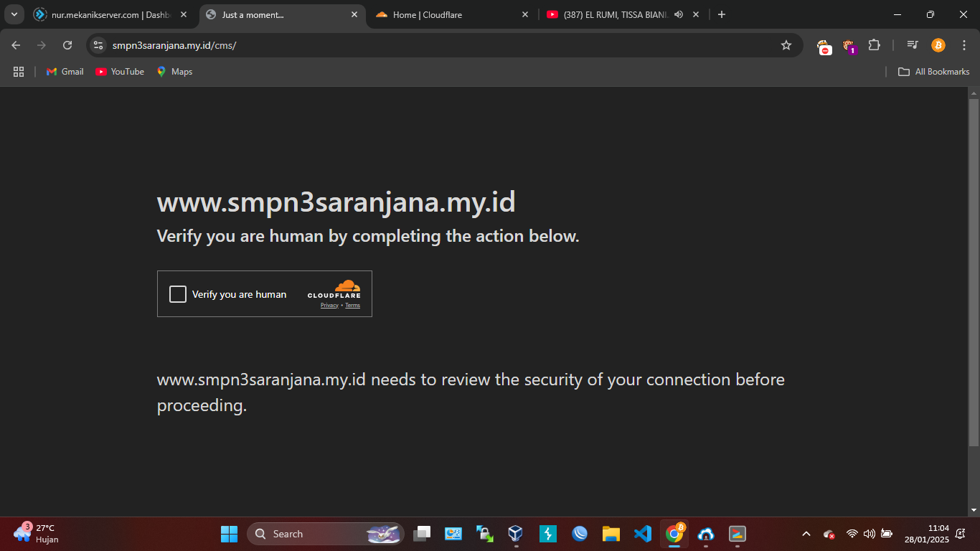
Task: Open the blue cloud app on the taskbar
Action: pyautogui.click(x=706, y=534)
